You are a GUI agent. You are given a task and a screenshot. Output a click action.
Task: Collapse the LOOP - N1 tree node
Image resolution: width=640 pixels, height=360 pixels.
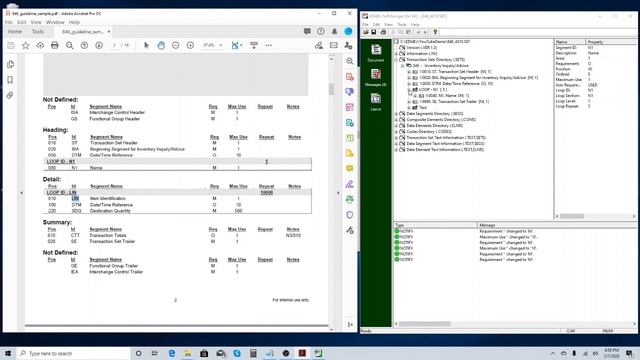click(x=409, y=89)
